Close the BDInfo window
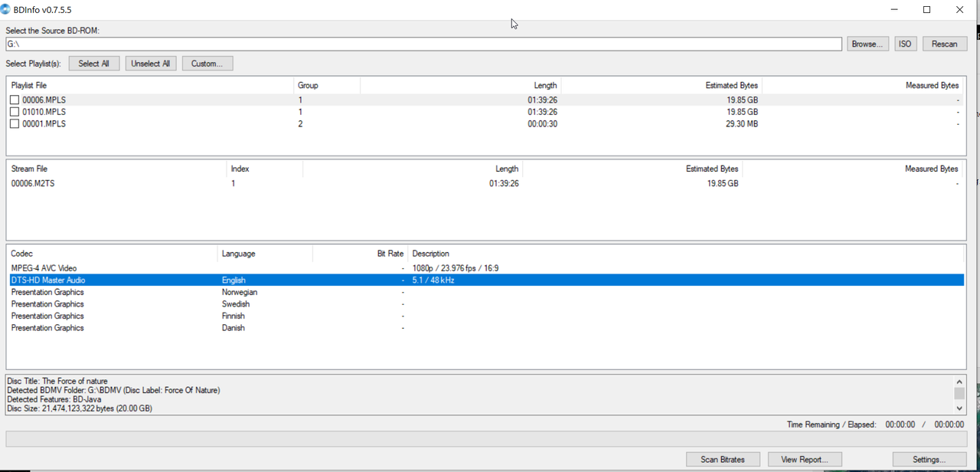This screenshot has width=980, height=472. (959, 10)
